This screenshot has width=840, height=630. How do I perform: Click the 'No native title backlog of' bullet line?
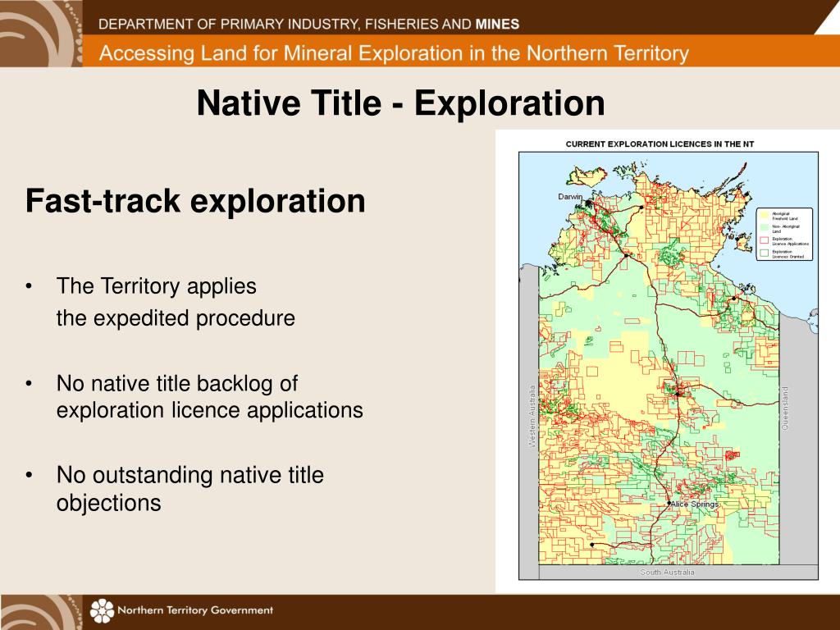click(x=177, y=384)
